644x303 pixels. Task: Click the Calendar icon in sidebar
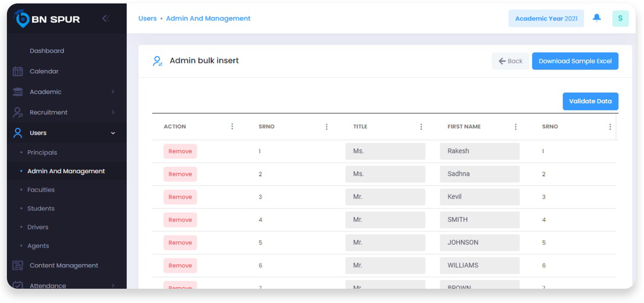(18, 71)
